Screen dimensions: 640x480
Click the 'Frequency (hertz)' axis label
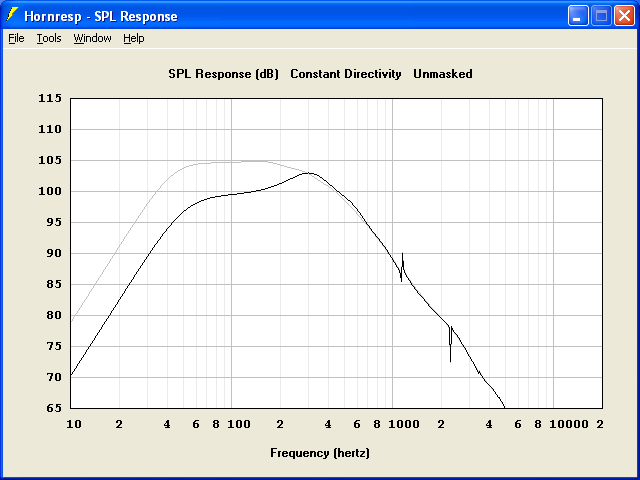(x=320, y=453)
